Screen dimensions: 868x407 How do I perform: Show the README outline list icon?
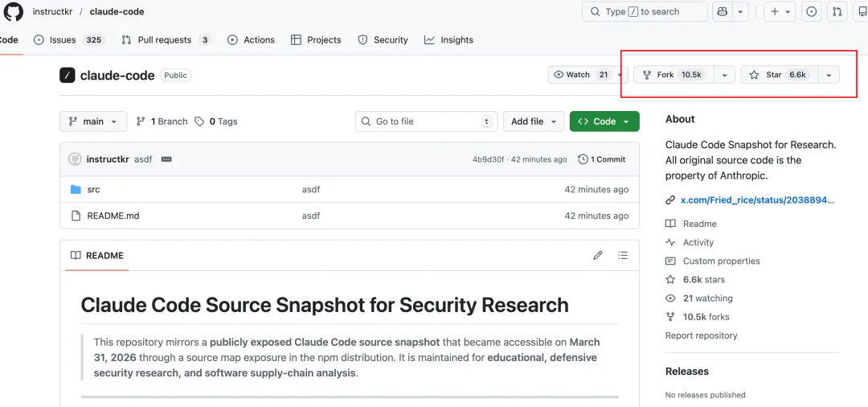pos(623,256)
